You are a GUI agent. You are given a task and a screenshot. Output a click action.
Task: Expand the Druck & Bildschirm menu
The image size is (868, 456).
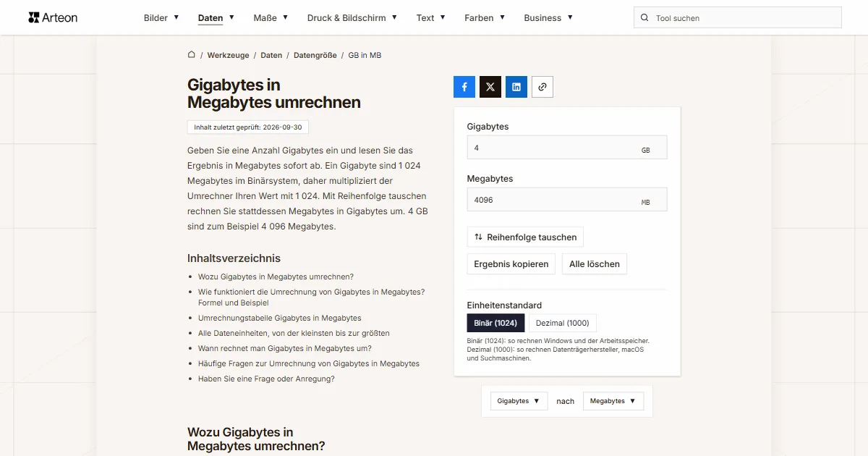(352, 18)
